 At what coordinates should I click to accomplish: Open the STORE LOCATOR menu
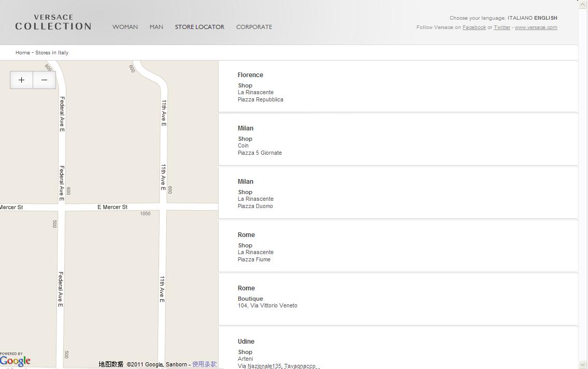tap(199, 27)
